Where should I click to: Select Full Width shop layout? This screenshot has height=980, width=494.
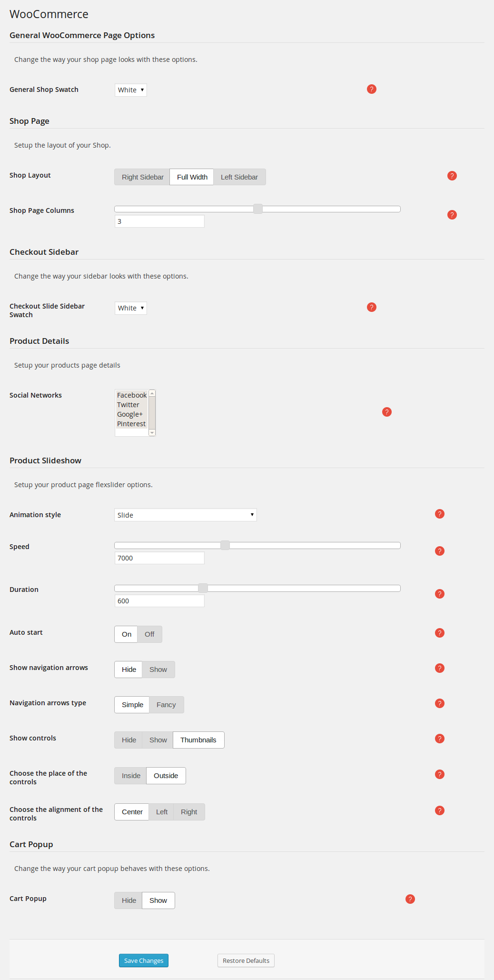tap(192, 177)
